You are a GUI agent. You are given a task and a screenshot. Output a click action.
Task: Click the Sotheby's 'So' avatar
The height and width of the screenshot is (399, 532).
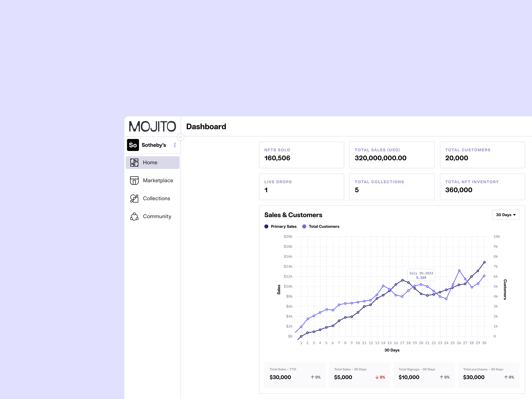click(133, 145)
